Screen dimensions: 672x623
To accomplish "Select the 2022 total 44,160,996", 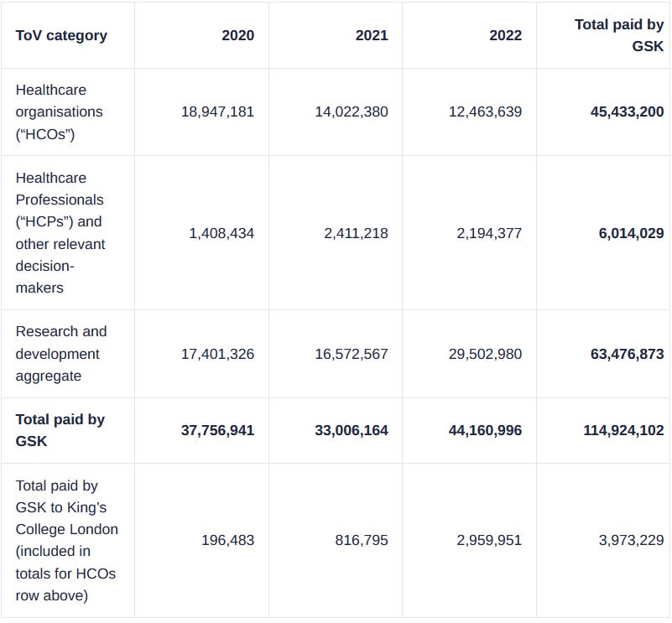I will coord(485,430).
